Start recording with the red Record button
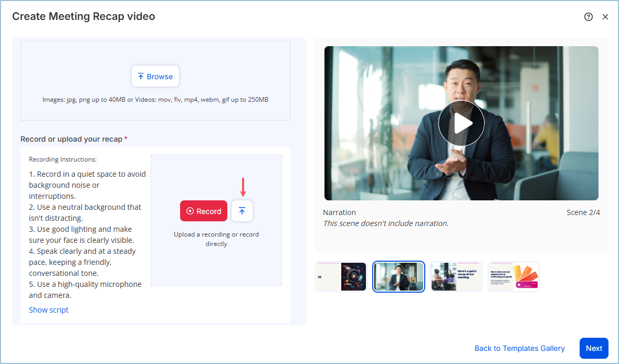The width and height of the screenshot is (619, 364). [204, 211]
